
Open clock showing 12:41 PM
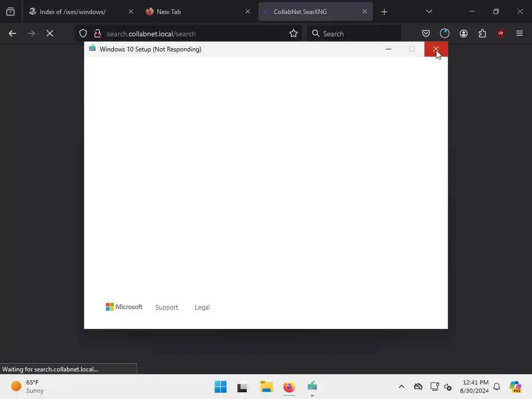coord(474,387)
